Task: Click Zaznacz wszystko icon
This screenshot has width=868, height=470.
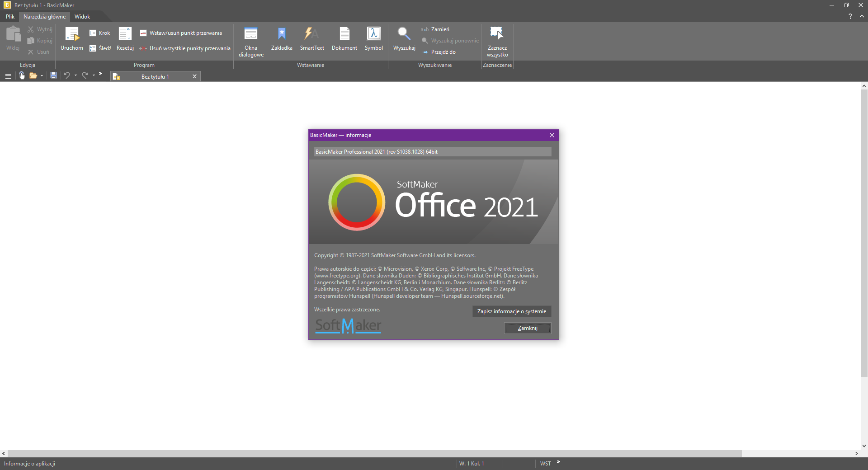Action: point(497,33)
